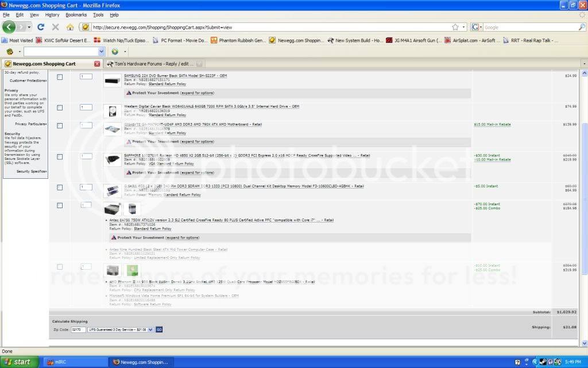Reload the page with the refresh icon
This screenshot has height=368, width=588.
tap(41, 27)
